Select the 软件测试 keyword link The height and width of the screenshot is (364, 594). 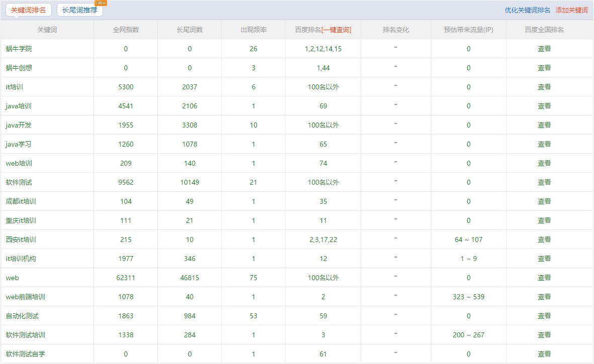point(19,182)
